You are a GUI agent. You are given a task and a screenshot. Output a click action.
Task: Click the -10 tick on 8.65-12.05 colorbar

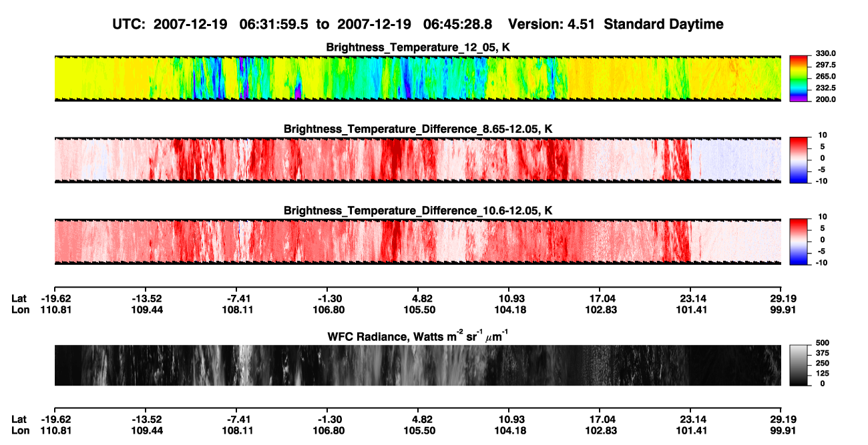coord(821,180)
